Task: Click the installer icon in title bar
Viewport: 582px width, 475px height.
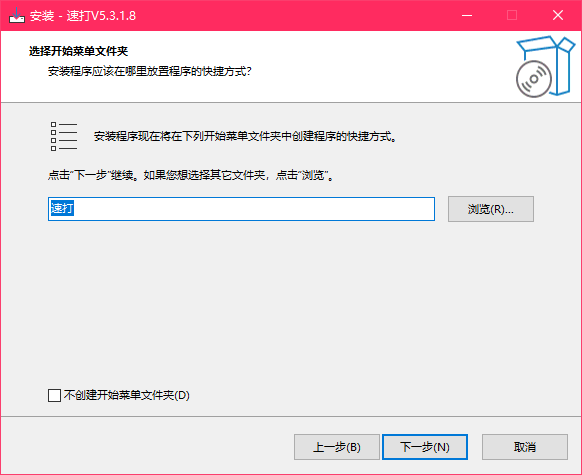Action: pos(17,15)
